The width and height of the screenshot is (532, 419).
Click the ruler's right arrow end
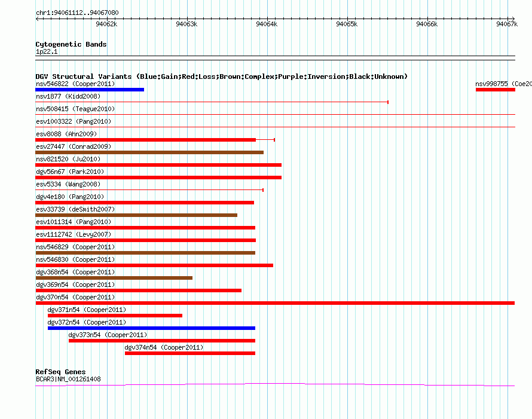pos(513,19)
